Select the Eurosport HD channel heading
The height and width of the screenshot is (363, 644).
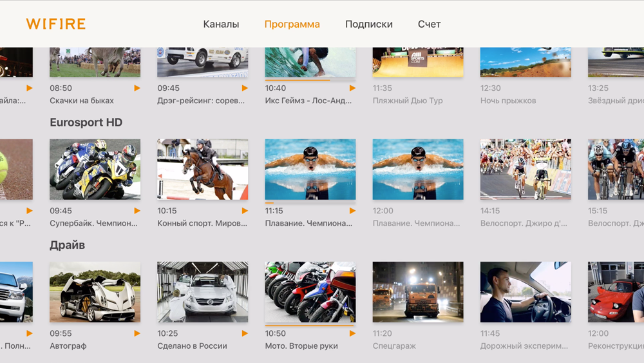click(x=86, y=123)
